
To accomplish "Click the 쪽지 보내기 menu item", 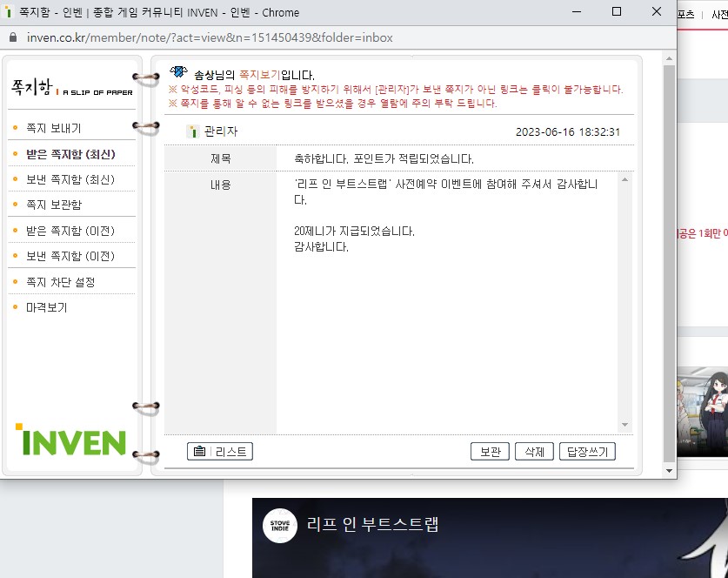I will [x=54, y=128].
